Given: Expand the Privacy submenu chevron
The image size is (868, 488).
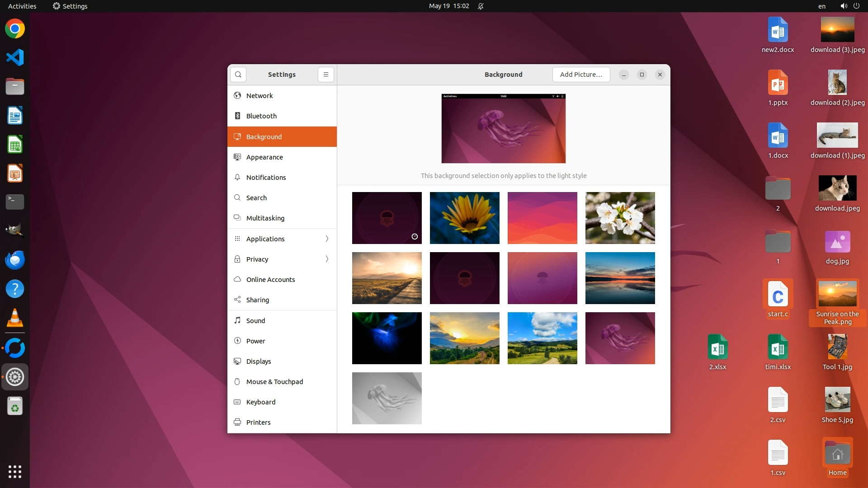Looking at the screenshot, I should [327, 259].
